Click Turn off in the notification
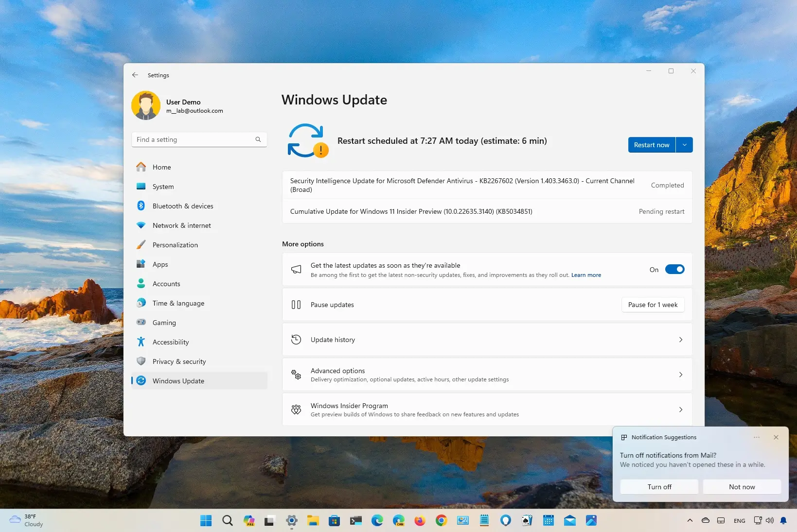797x532 pixels. [x=659, y=487]
